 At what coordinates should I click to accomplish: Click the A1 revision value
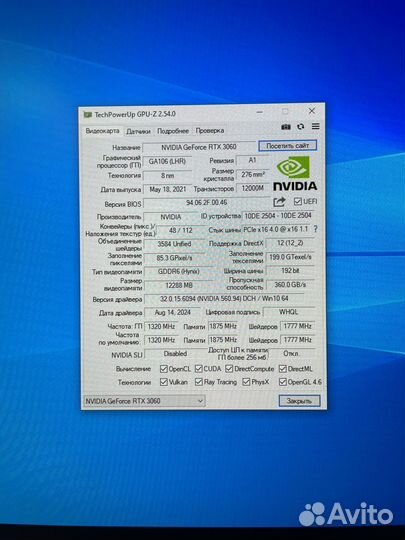coord(252,160)
